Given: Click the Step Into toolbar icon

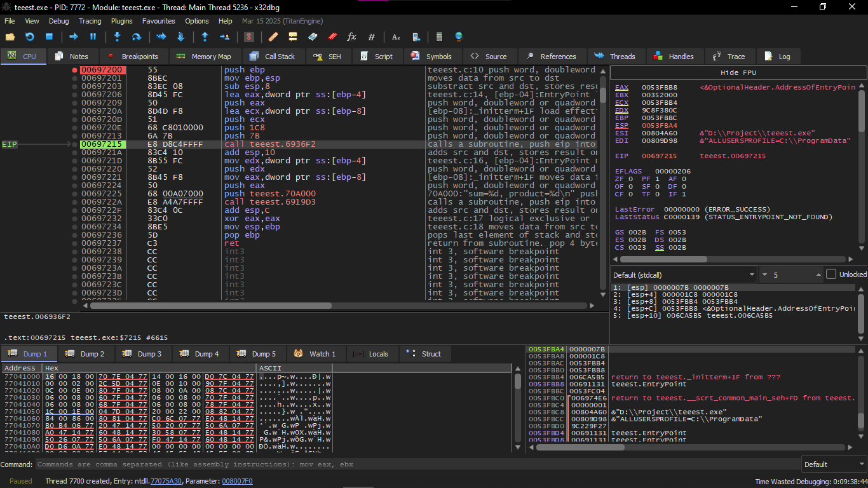Looking at the screenshot, I should pyautogui.click(x=117, y=37).
